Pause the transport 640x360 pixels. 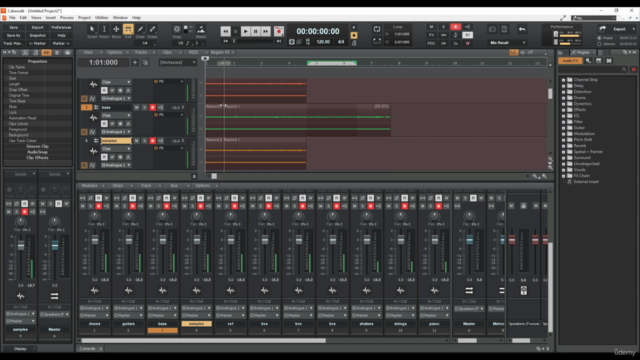tap(256, 31)
